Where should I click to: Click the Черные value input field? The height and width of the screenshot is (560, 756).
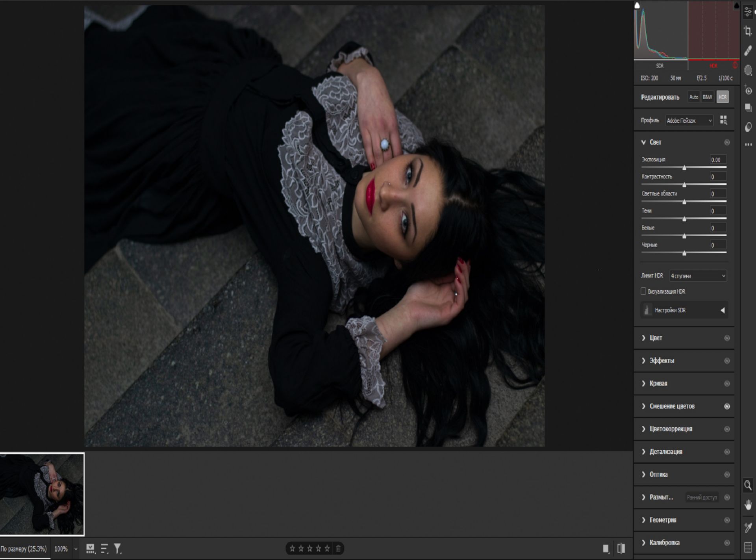[x=718, y=245]
